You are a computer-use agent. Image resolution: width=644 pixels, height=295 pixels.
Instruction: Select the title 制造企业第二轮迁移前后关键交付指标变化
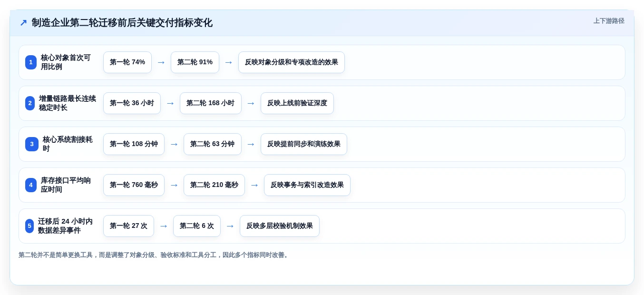[x=122, y=23]
